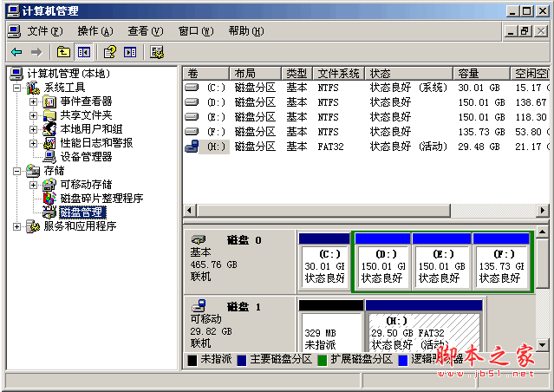The image size is (554, 392).
Task: Collapse the 系统工具 node
Action: (x=16, y=88)
